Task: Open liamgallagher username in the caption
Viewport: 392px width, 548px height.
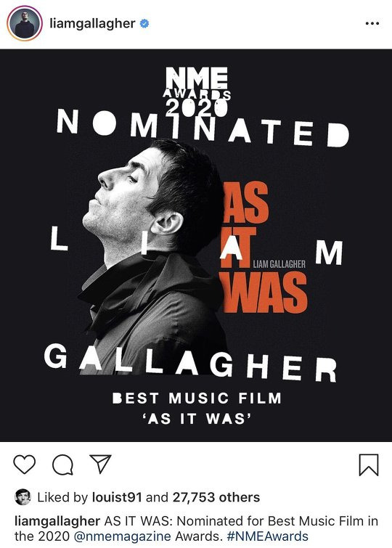Action: (x=57, y=521)
